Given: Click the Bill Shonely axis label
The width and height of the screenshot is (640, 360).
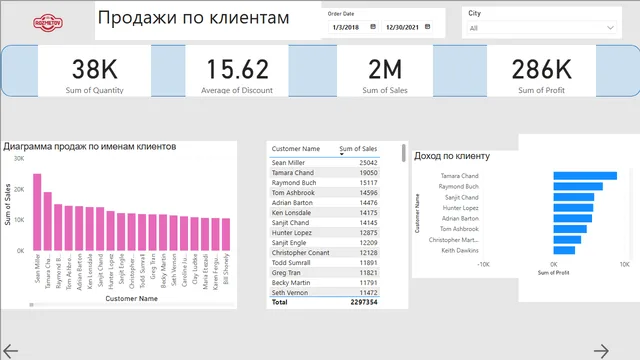Looking at the screenshot, I should (226, 269).
